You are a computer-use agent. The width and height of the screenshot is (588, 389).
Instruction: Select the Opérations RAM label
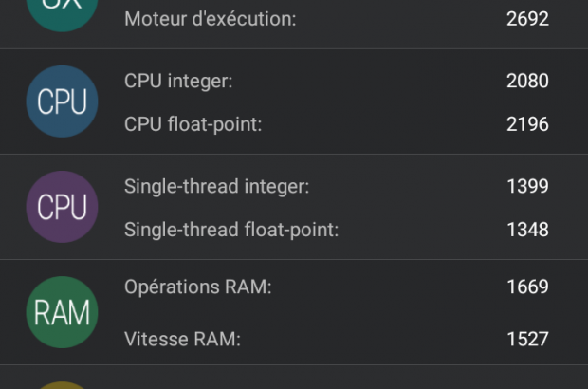tap(198, 287)
